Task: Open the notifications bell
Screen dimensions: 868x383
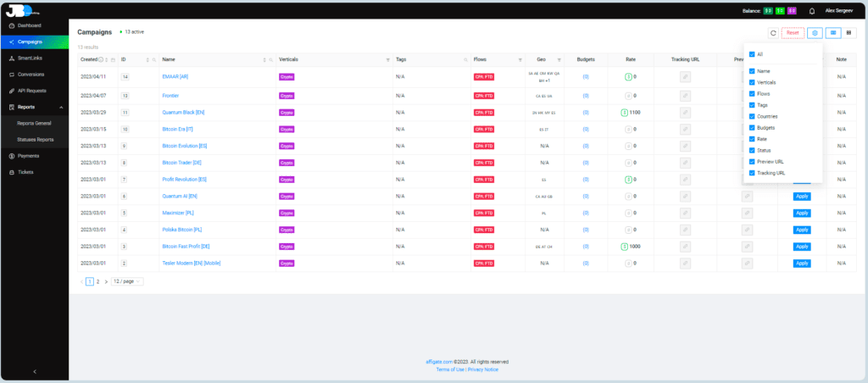Action: (812, 11)
